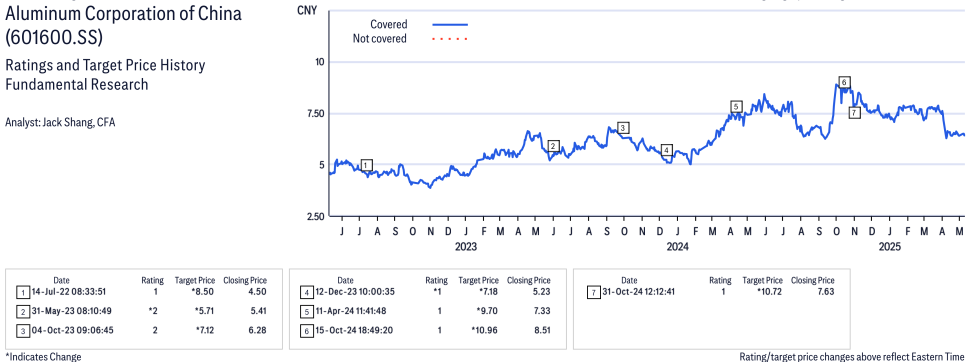Click the numbered box 1 in table
Screen dimensions: 975x362
click(x=23, y=291)
